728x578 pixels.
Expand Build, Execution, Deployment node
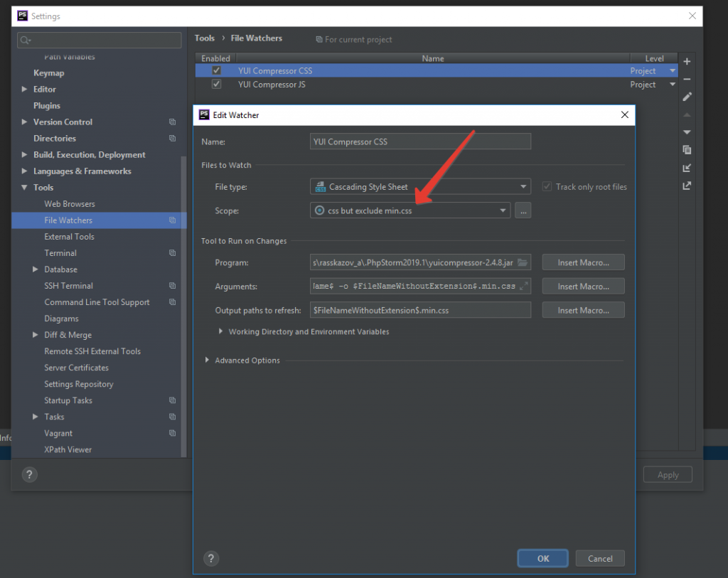pos(24,154)
